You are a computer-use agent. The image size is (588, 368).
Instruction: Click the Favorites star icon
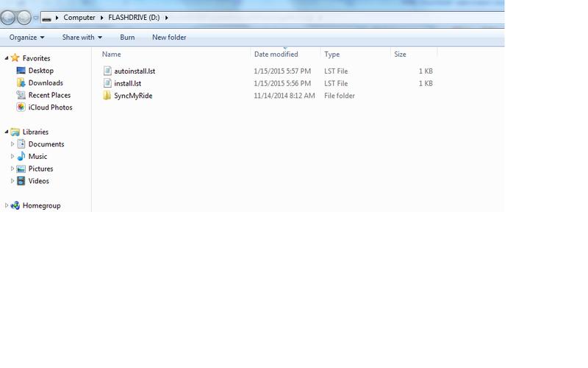pyautogui.click(x=15, y=58)
